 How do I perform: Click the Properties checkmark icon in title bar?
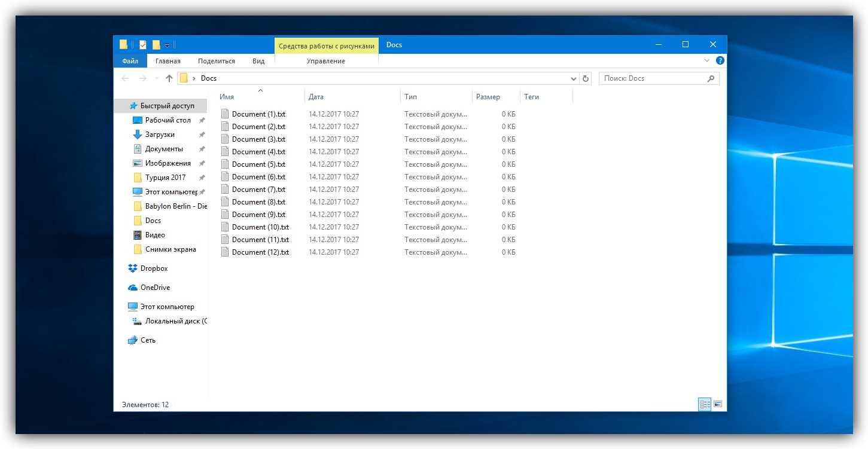point(143,45)
